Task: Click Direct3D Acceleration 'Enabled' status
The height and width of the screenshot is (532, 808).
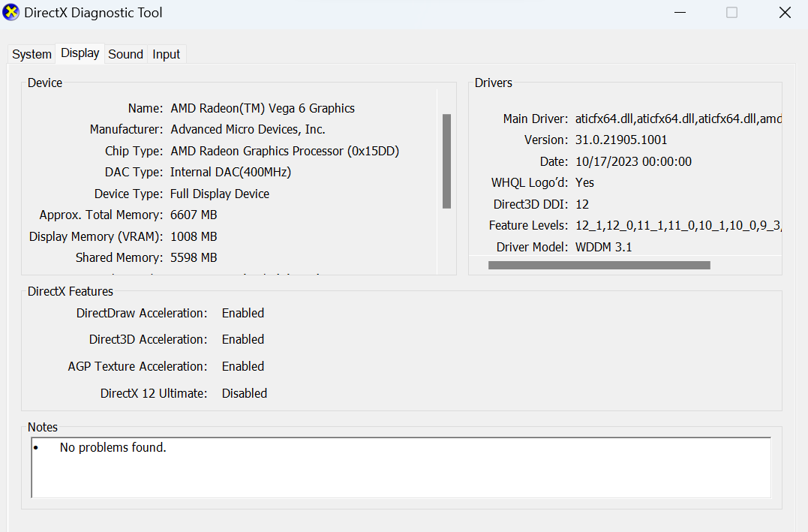Action: pos(243,340)
